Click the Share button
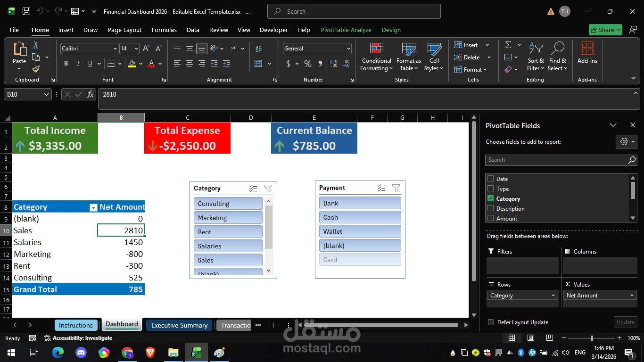The image size is (644, 362). (x=605, y=30)
